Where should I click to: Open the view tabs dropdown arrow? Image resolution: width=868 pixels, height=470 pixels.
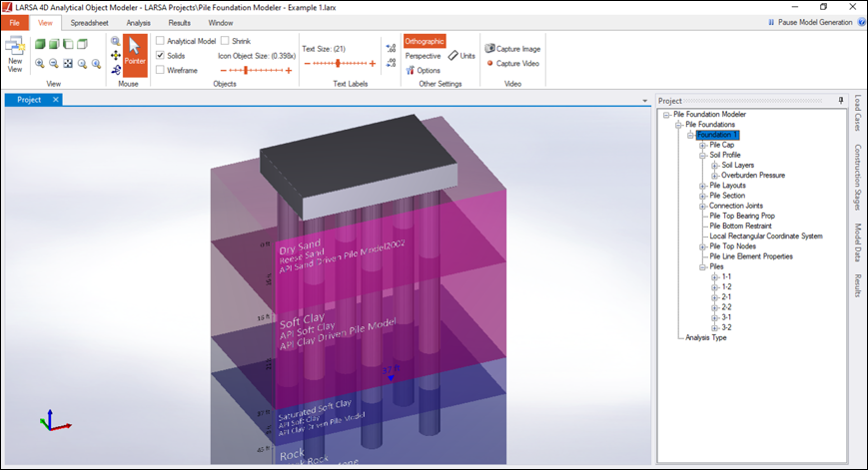[645, 101]
